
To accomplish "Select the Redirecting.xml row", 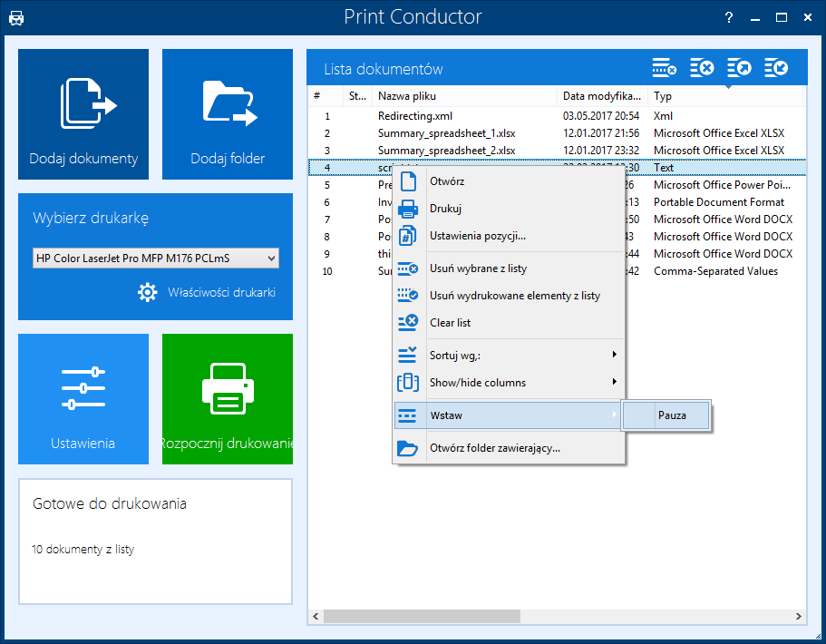I will click(557, 116).
